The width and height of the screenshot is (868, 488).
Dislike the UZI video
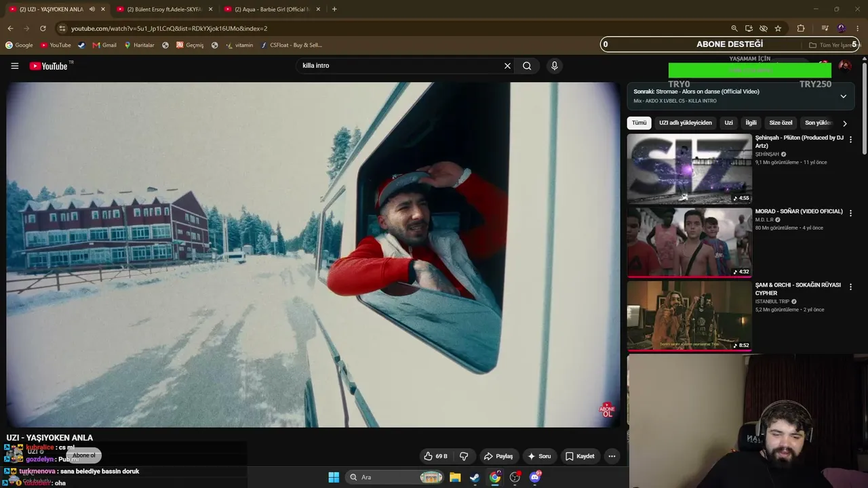tap(464, 456)
